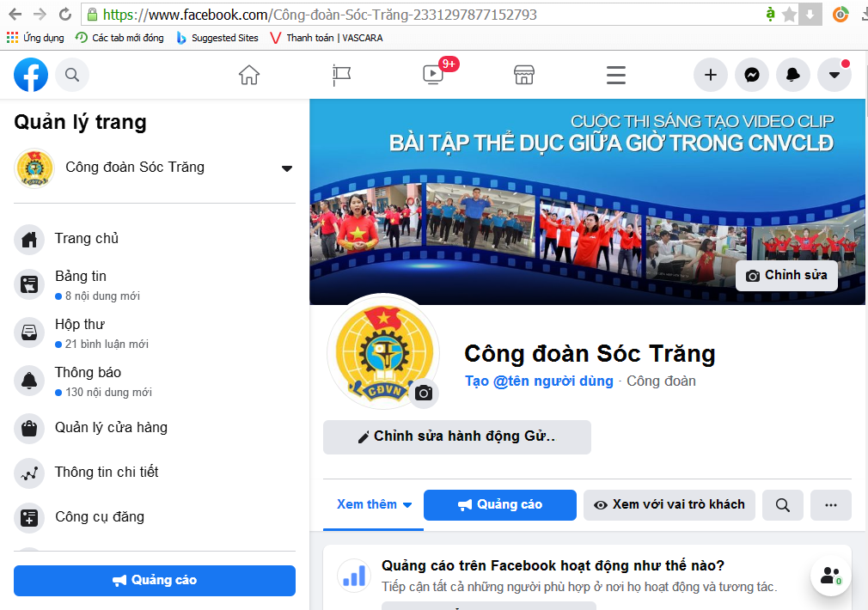Screen dimensions: 868x610
Task: Open Watch video icon with 9+ badge
Action: point(433,75)
